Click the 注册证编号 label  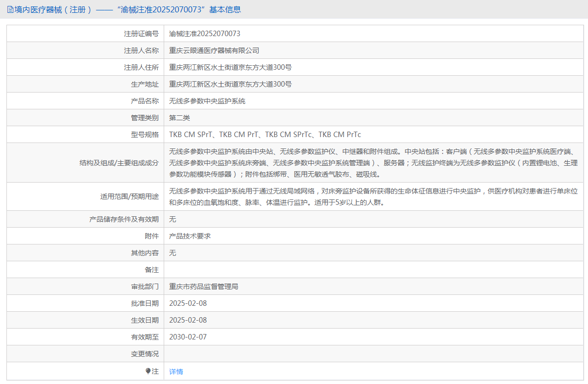point(141,34)
